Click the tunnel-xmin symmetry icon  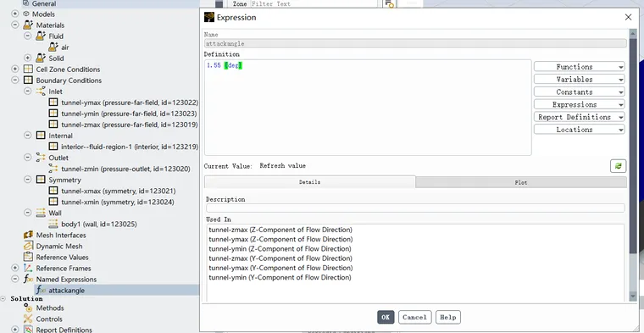click(x=53, y=202)
